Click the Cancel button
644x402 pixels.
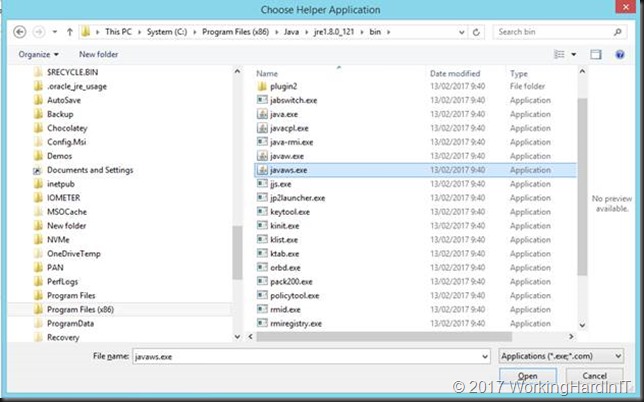pyautogui.click(x=594, y=376)
